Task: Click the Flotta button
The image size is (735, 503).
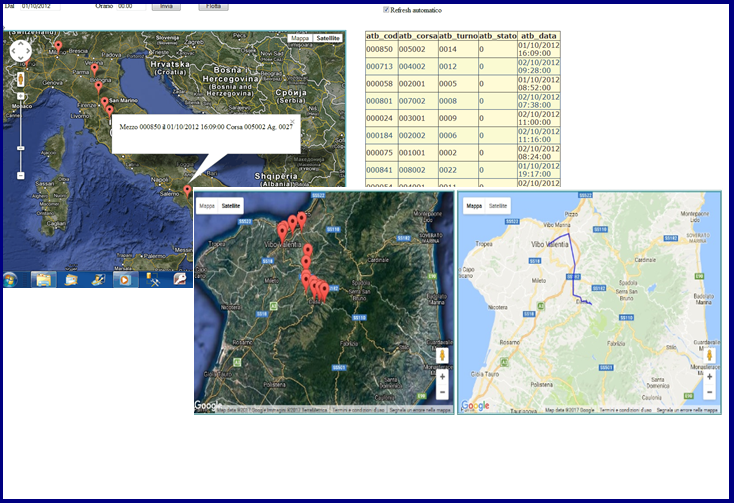Action: pyautogui.click(x=213, y=7)
